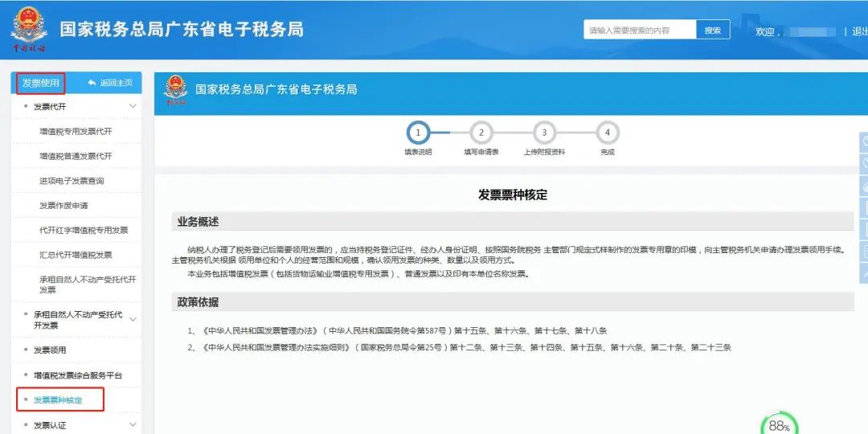The image size is (868, 434).
Task: Open 发票作废申请
Action: click(63, 206)
